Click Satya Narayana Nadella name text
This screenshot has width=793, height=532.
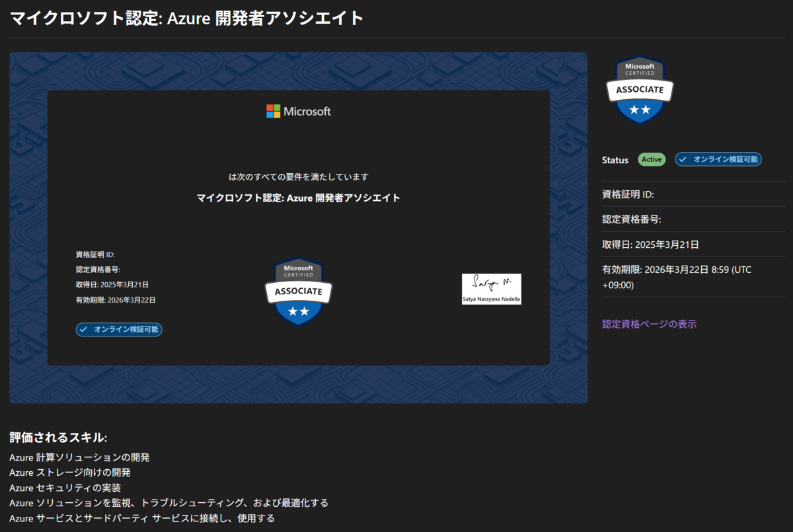pyautogui.click(x=492, y=300)
